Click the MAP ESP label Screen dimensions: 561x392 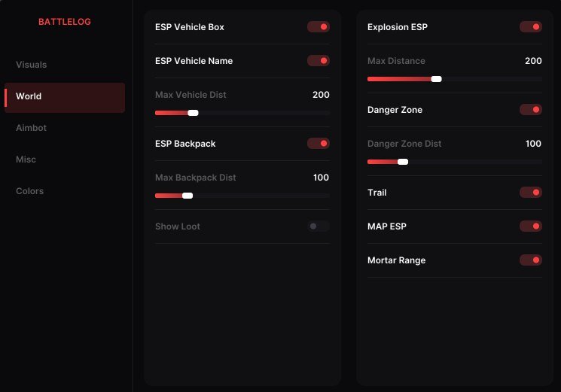387,226
